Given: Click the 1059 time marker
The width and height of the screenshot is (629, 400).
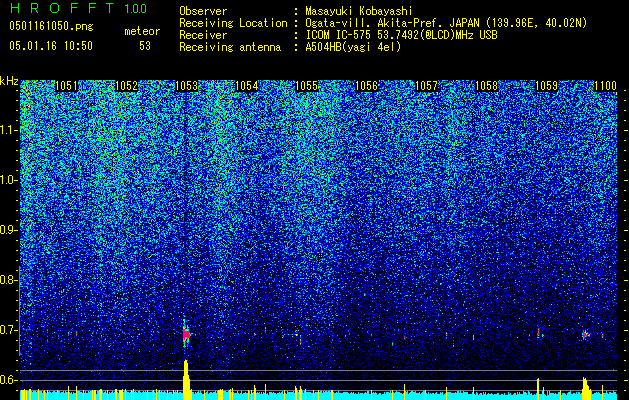Looking at the screenshot, I should 547,86.
